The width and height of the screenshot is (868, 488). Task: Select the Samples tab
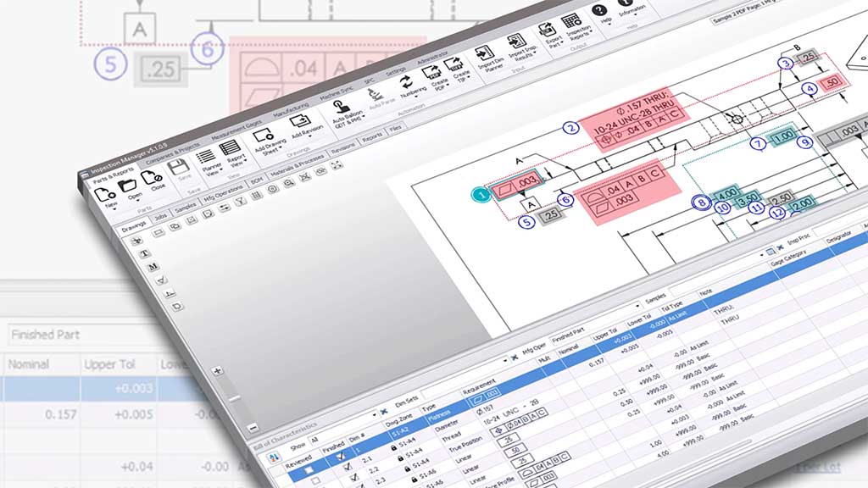click(185, 207)
